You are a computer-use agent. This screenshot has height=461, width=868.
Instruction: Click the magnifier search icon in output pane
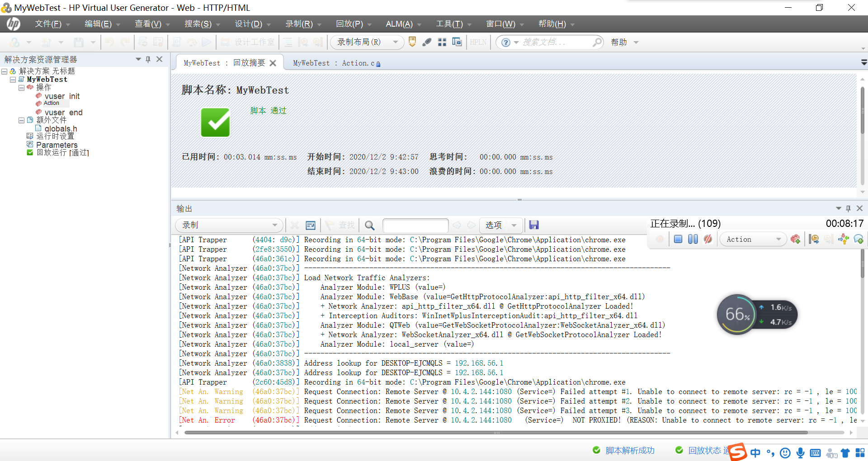pyautogui.click(x=369, y=225)
